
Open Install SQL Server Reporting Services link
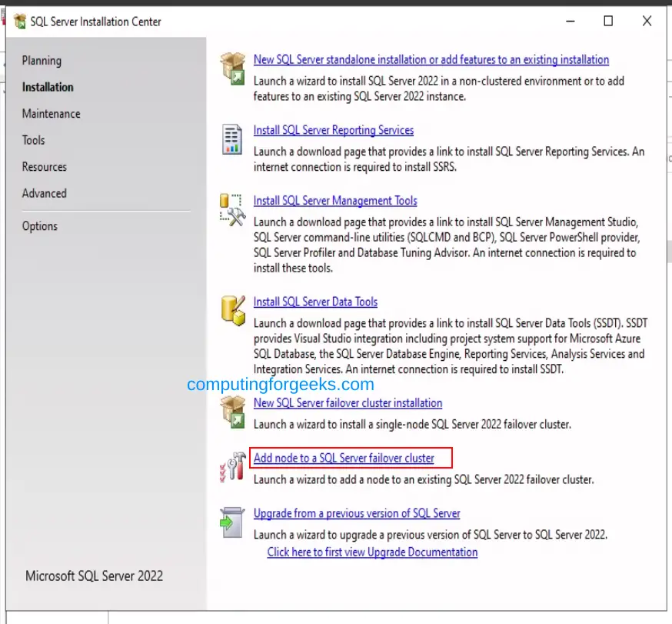pos(334,130)
